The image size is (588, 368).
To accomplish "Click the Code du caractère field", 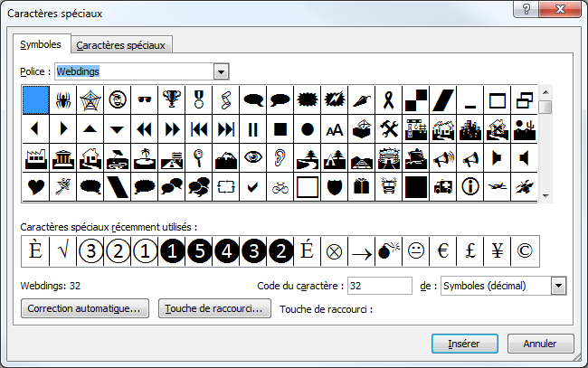I will [x=380, y=286].
